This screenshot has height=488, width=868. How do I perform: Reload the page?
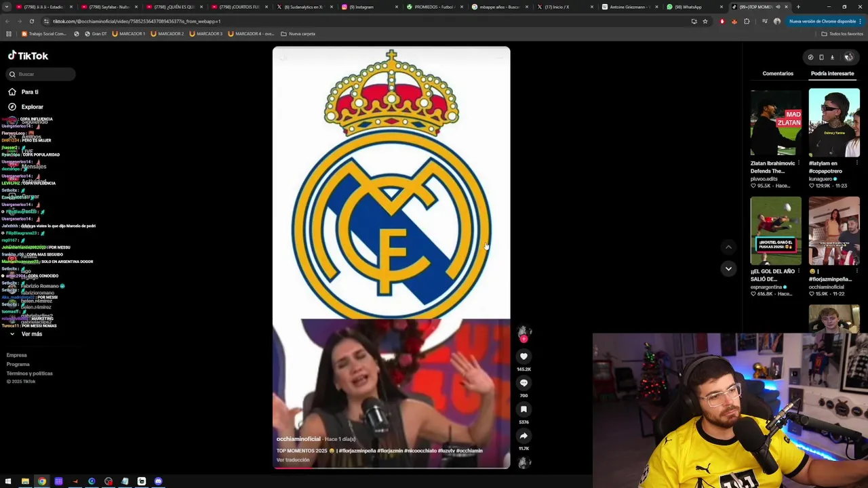(32, 21)
